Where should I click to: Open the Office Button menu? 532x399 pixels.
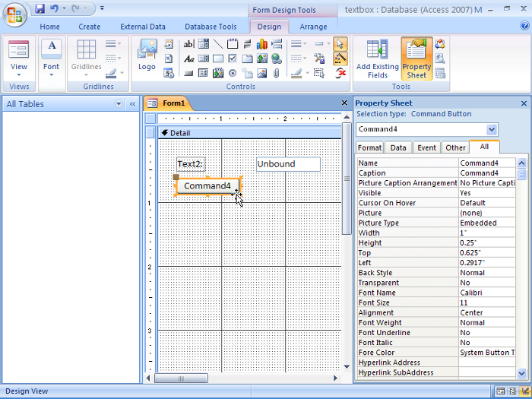coord(14,14)
